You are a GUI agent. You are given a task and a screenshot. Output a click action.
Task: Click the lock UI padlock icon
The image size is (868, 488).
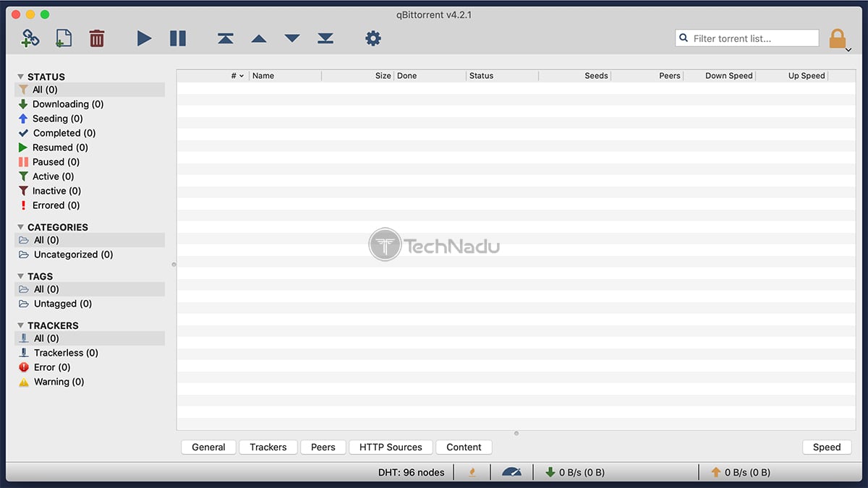[x=837, y=38]
